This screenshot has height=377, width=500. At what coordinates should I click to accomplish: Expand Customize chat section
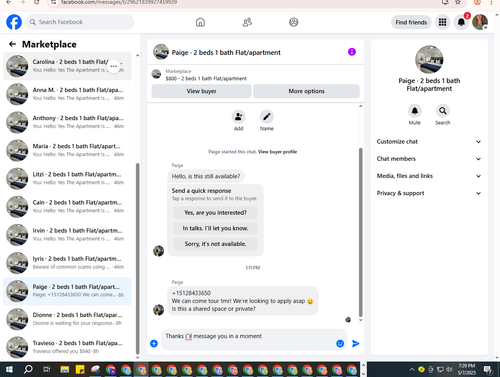tap(429, 142)
